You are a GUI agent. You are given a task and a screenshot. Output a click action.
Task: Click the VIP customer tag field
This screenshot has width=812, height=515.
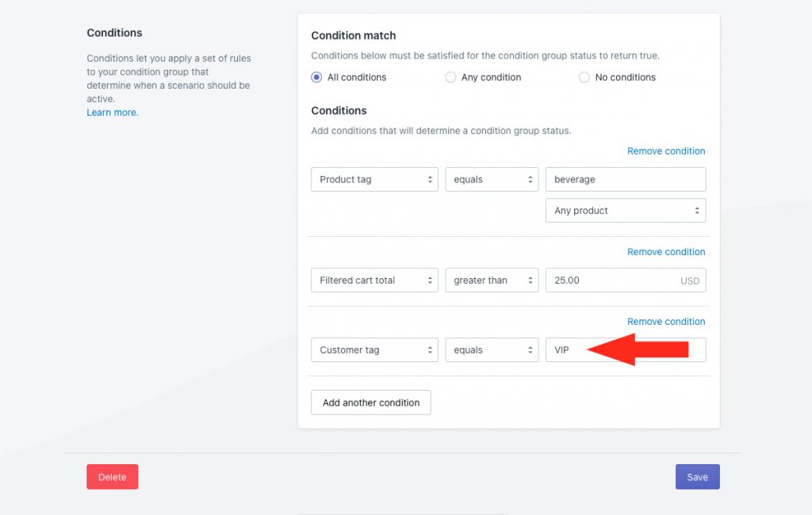pyautogui.click(x=626, y=350)
